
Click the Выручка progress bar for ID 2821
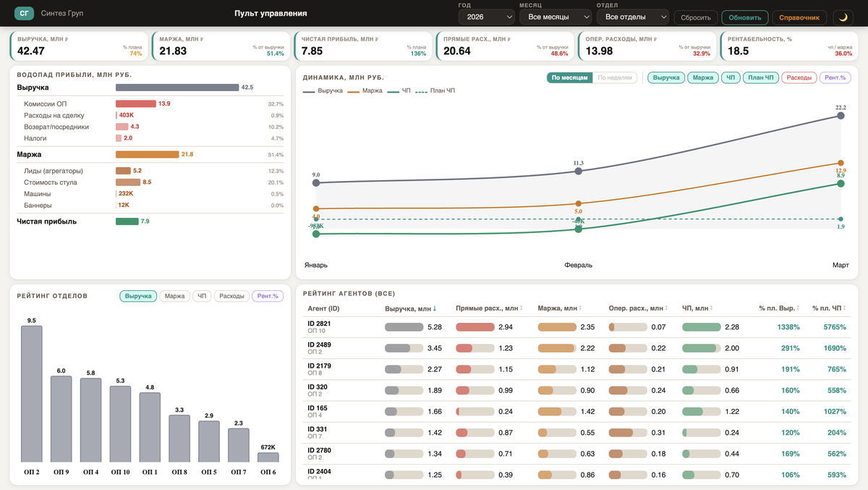pyautogui.click(x=404, y=327)
